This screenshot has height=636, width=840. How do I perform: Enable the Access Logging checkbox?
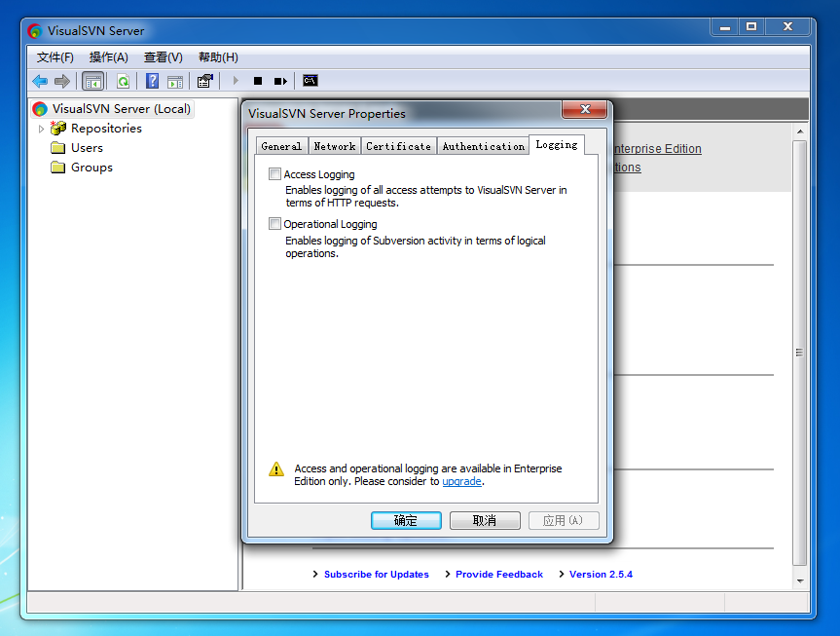[274, 173]
